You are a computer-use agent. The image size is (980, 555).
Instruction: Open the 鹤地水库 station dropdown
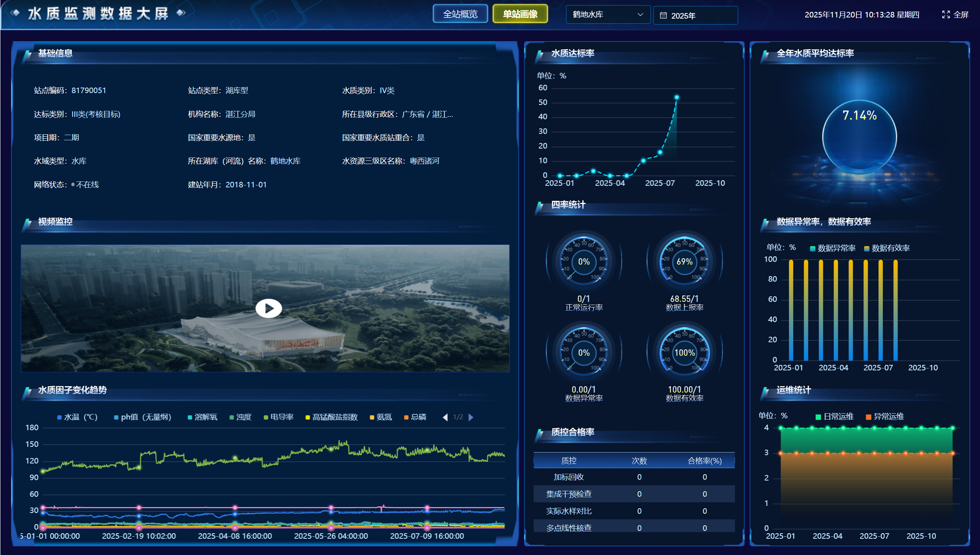[608, 15]
